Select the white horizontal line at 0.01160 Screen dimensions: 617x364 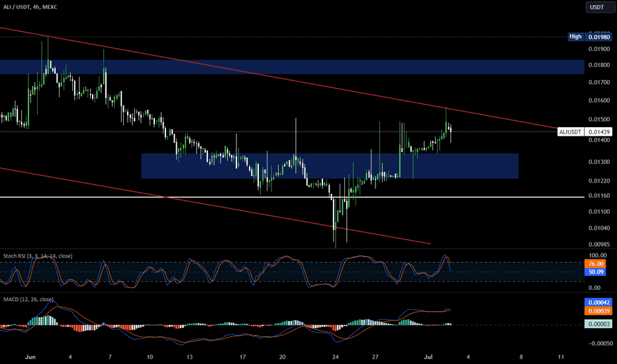(292, 197)
